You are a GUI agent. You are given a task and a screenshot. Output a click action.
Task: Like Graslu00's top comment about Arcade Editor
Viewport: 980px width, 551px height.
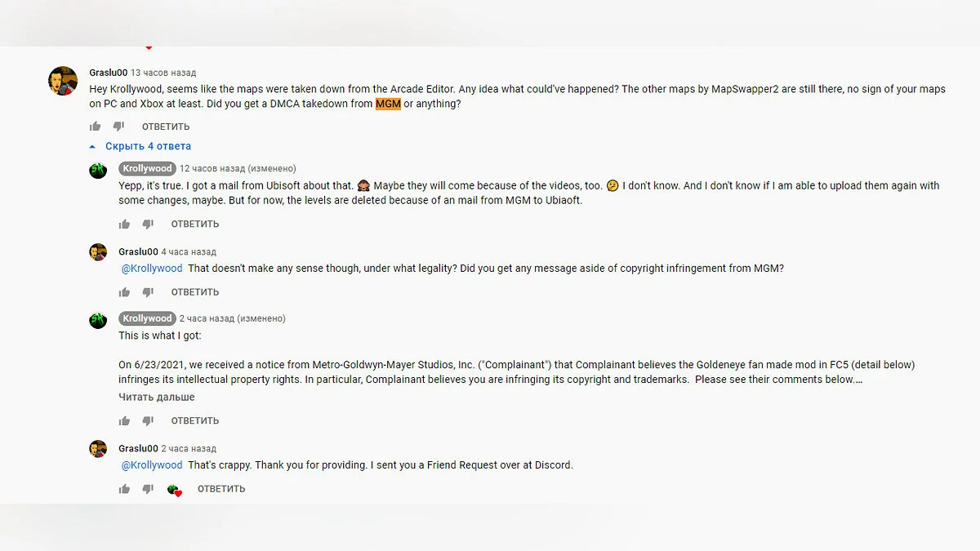(x=96, y=127)
